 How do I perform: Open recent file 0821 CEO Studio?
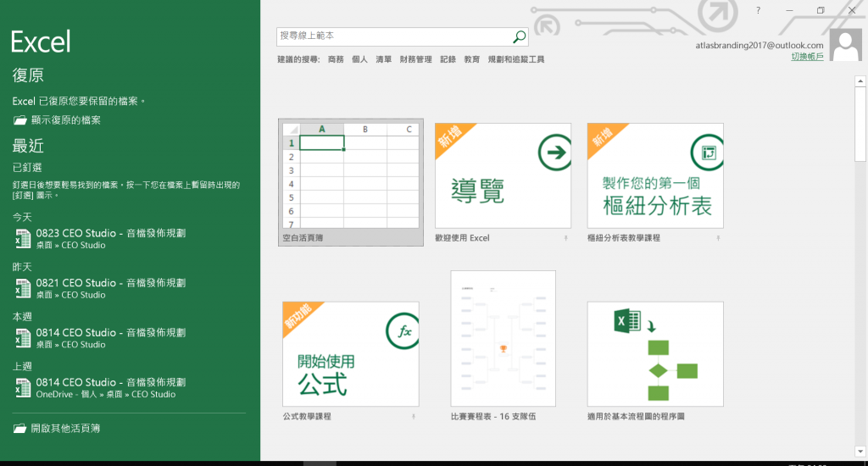coord(111,288)
